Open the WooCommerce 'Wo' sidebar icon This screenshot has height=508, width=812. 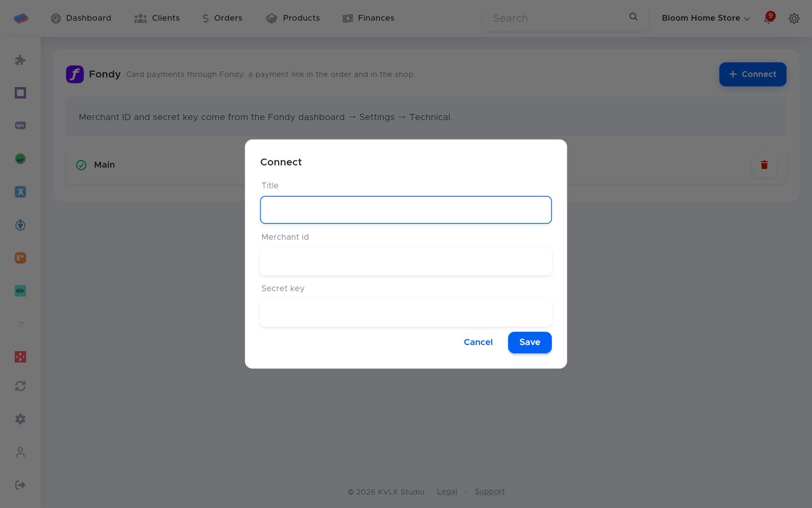[x=20, y=125]
